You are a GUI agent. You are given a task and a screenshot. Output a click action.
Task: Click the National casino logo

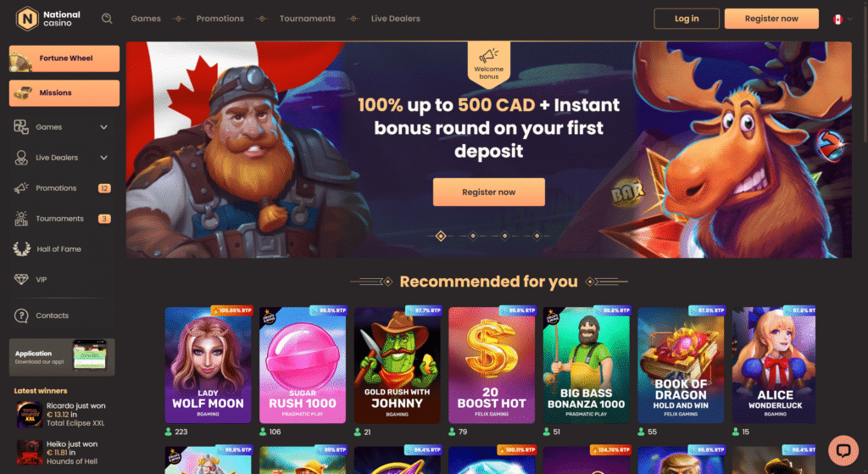[48, 19]
